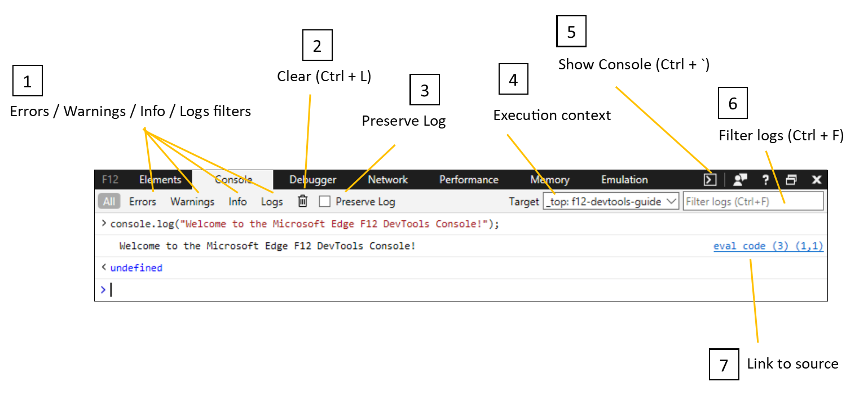Screen dimensions: 868x417
Task: Enable the Errors filter
Action: (143, 201)
